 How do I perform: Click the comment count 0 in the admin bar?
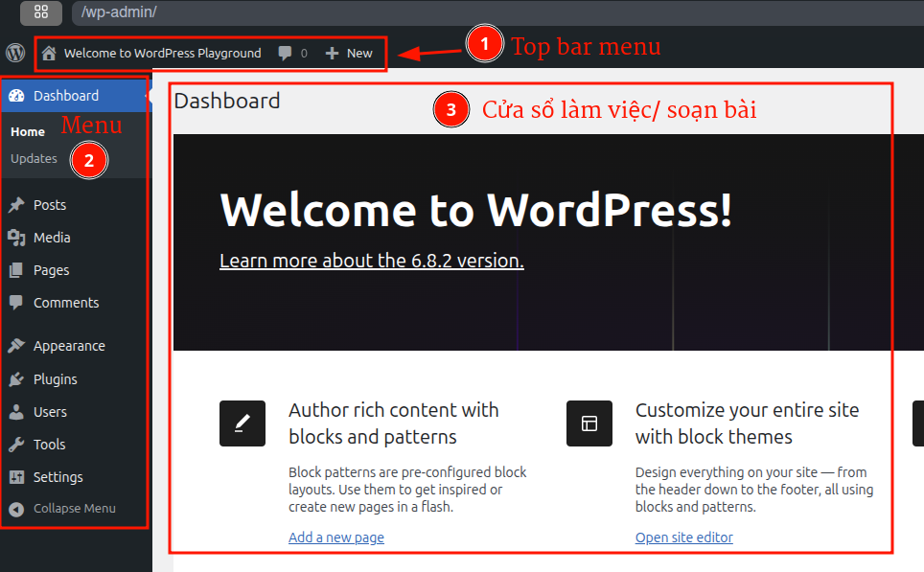(x=304, y=54)
